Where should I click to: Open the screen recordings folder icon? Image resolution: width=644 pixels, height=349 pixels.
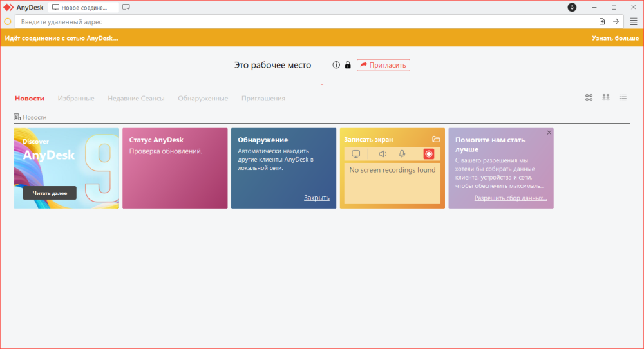tap(436, 139)
